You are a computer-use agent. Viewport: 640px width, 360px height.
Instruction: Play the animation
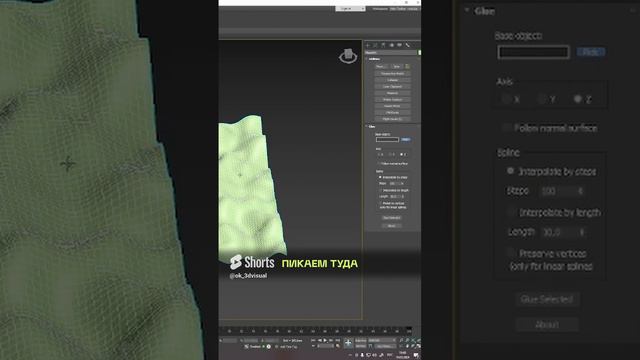tap(325, 340)
